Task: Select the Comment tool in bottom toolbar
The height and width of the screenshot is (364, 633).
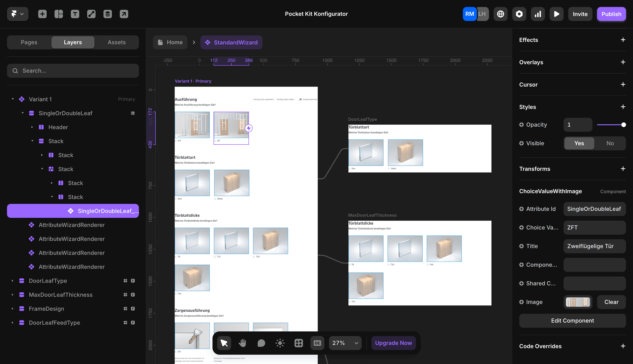Action: pos(261,343)
